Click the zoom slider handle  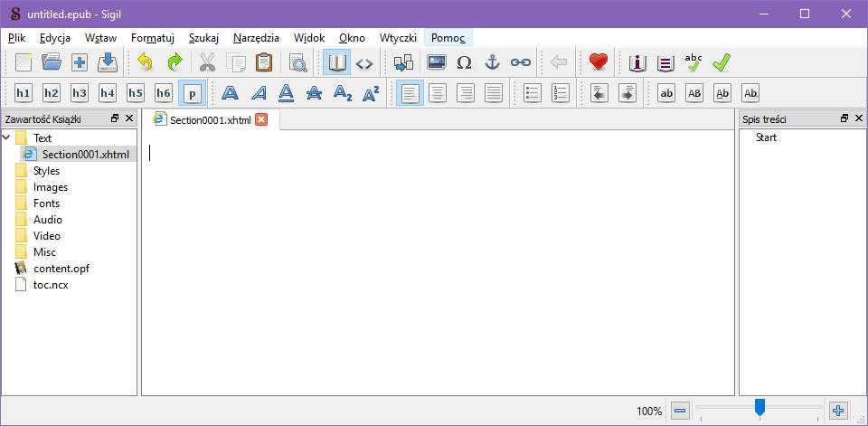point(759,409)
